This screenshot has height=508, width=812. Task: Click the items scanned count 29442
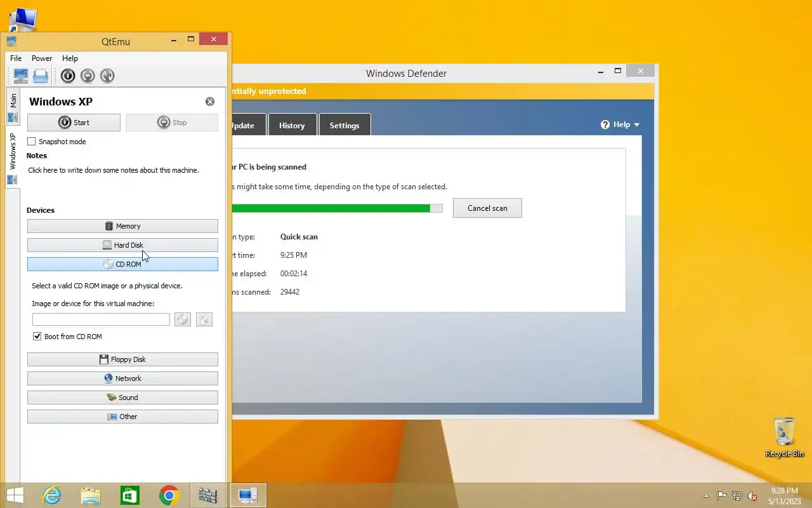point(290,292)
